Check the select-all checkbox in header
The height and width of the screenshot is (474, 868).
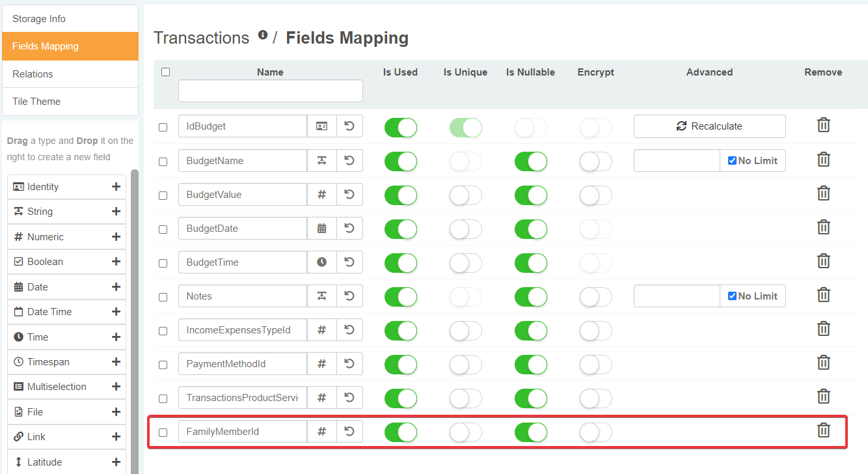click(x=165, y=72)
